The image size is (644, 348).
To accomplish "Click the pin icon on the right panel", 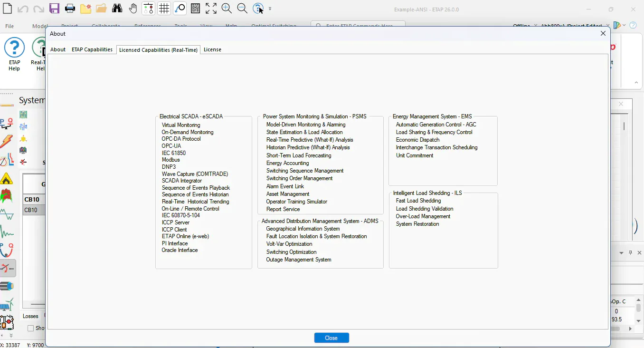I will pos(631,253).
